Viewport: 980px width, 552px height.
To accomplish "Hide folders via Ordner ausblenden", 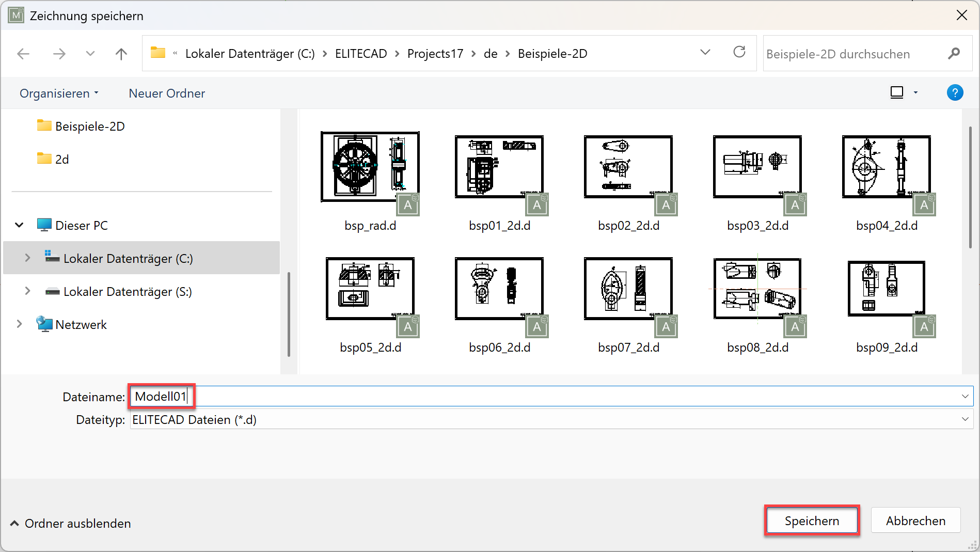I will point(70,524).
